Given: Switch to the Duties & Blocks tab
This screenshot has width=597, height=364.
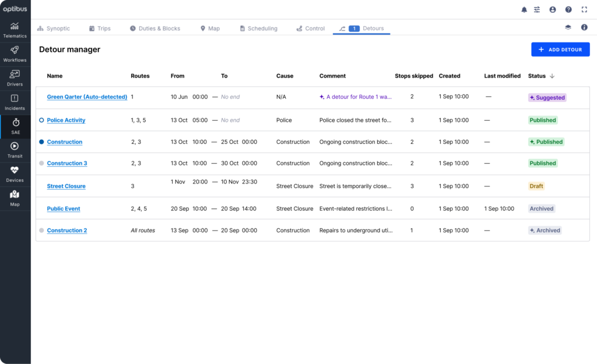Looking at the screenshot, I should tap(155, 28).
